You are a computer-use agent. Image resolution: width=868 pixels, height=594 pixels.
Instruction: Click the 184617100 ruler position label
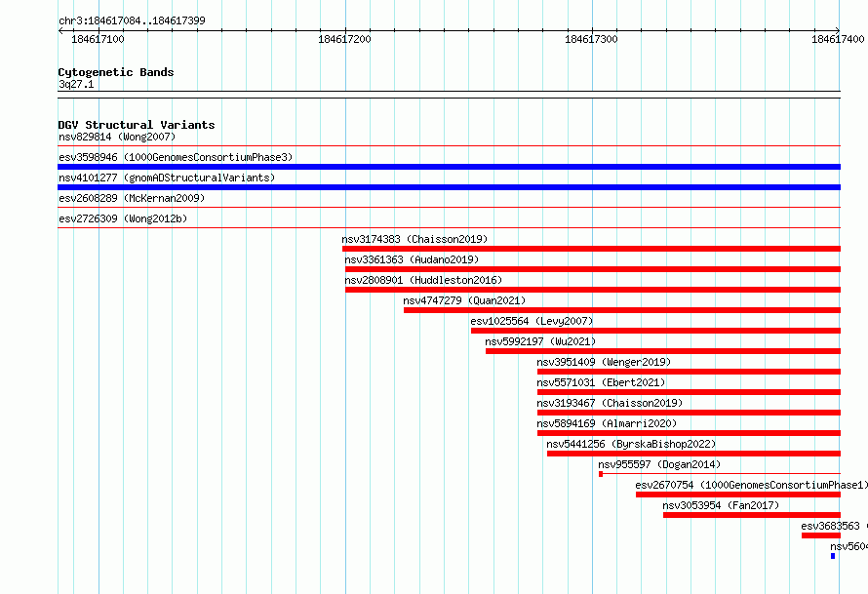click(x=98, y=39)
